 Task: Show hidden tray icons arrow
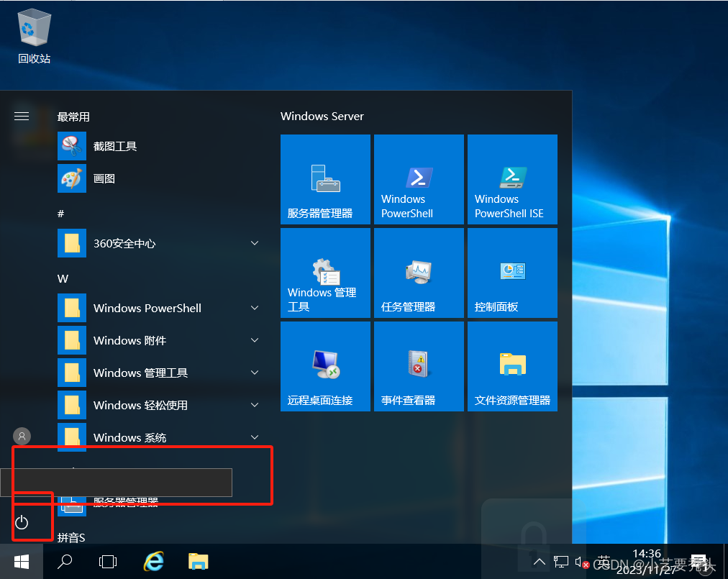(x=539, y=562)
